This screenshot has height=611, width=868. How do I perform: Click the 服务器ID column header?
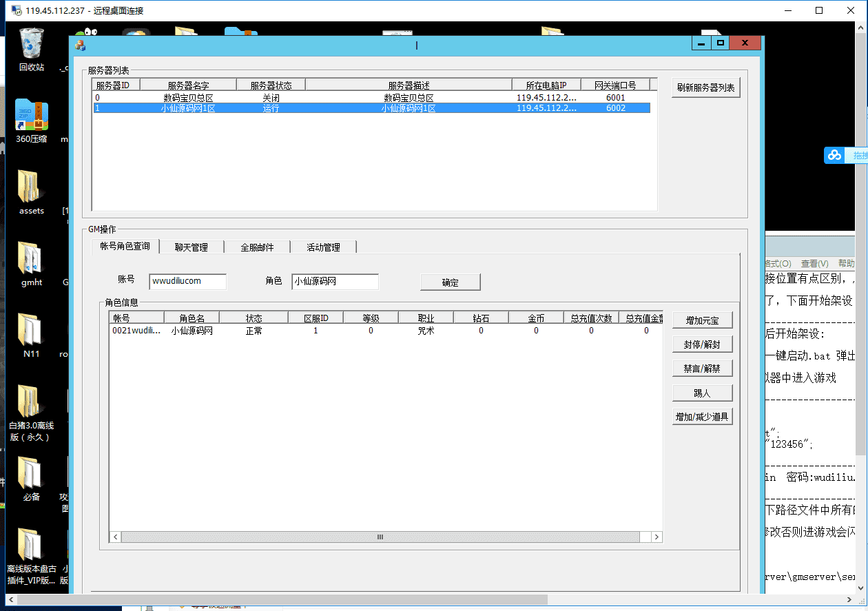pyautogui.click(x=116, y=85)
